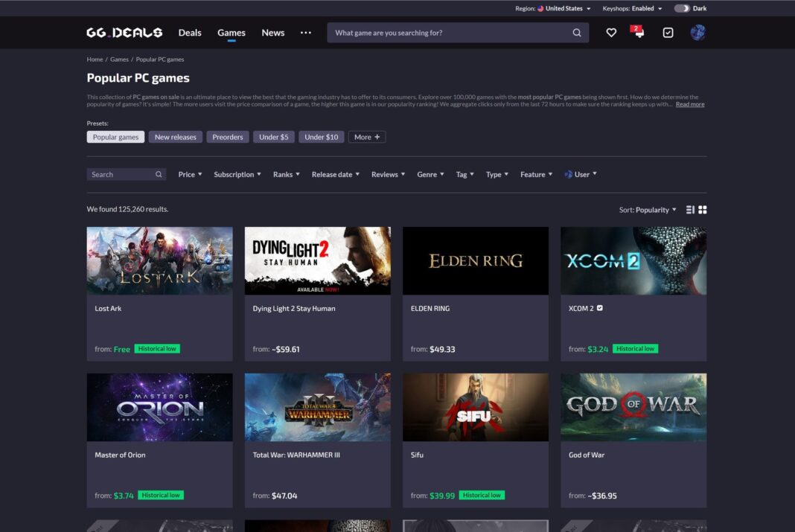Expand the Type filter
This screenshot has height=532, width=795.
tap(497, 174)
